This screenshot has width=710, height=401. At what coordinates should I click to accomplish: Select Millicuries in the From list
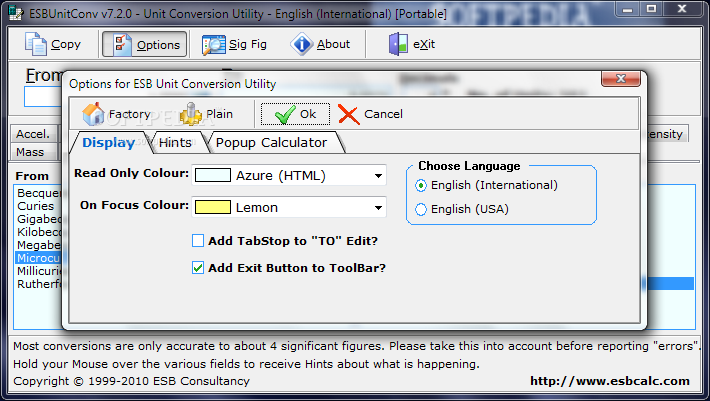click(x=39, y=271)
